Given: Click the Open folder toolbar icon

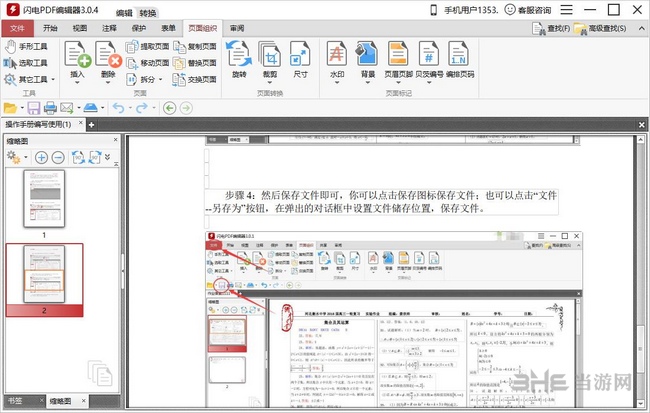Looking at the screenshot, I should pyautogui.click(x=10, y=109).
